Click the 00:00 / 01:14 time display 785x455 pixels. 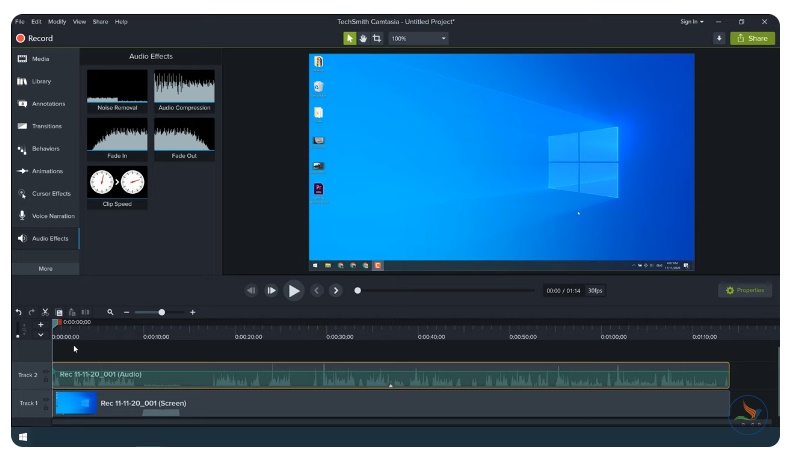click(563, 291)
